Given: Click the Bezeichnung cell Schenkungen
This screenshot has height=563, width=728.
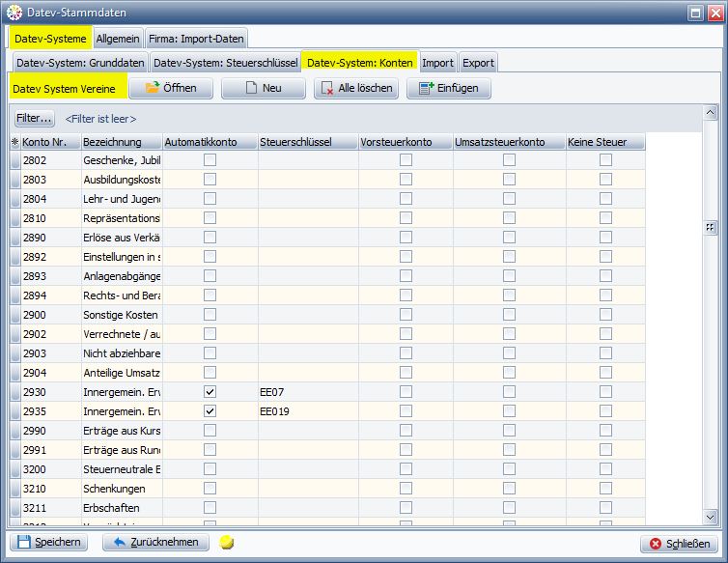Looking at the screenshot, I should coord(122,489).
